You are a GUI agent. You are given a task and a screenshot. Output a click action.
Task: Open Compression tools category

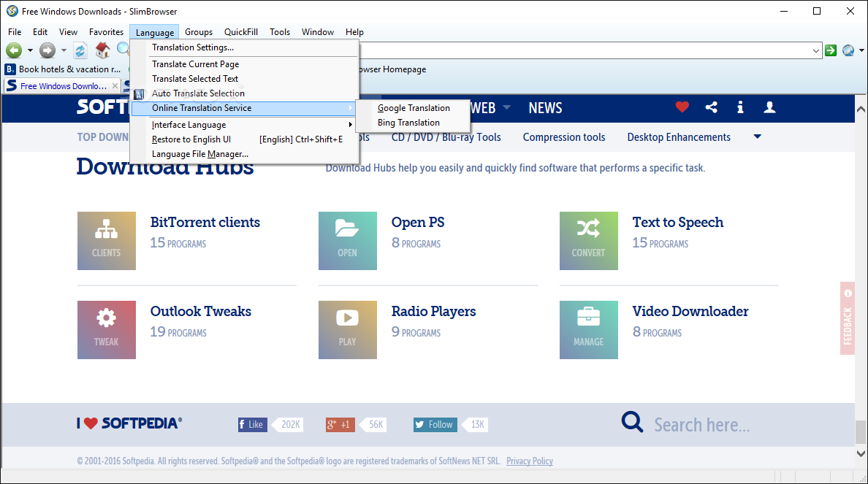click(x=564, y=137)
